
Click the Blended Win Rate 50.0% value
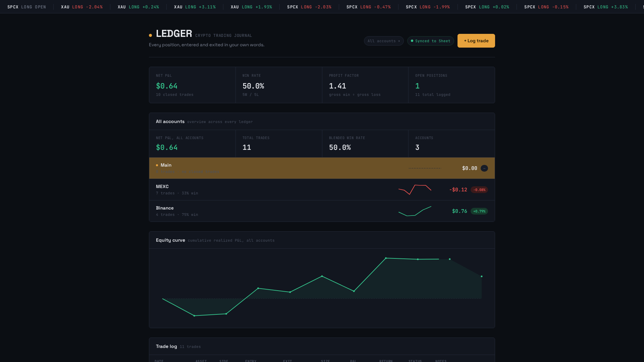point(340,147)
